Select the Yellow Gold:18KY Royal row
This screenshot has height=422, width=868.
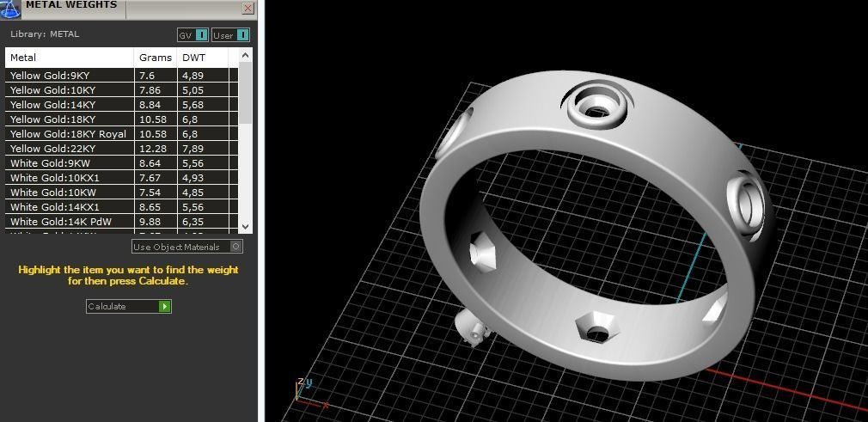(122, 133)
